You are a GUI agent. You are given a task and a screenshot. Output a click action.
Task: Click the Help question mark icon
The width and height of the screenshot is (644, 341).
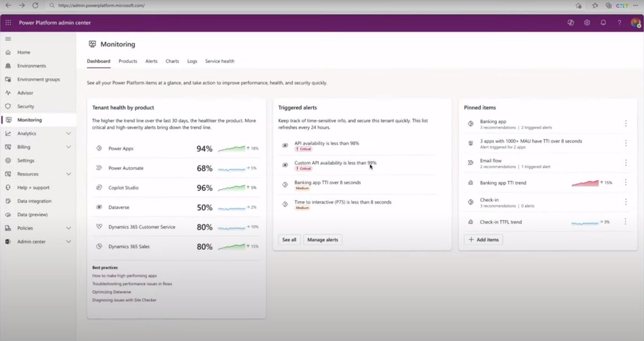click(619, 23)
